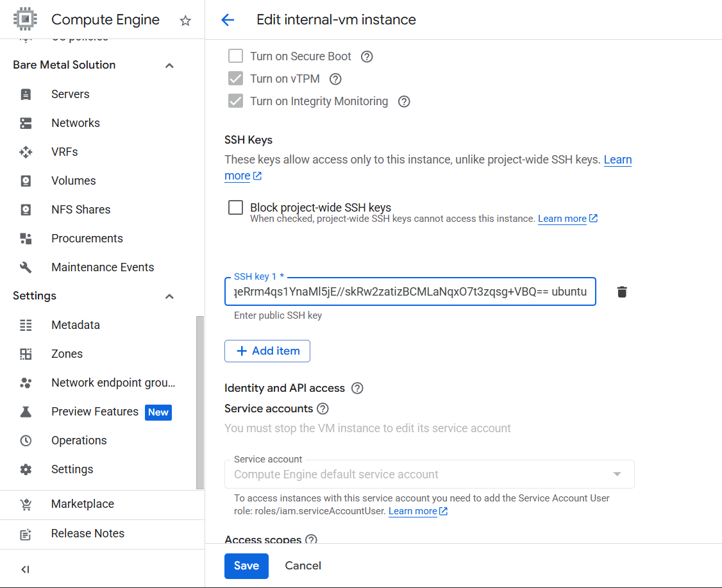This screenshot has height=588, width=722.
Task: Click the Save button
Action: [x=246, y=566]
